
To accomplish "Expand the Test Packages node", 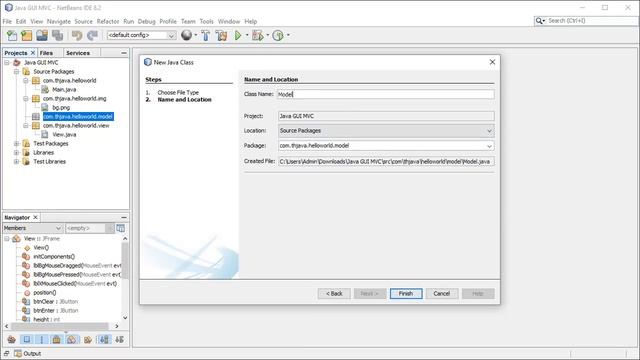I will pos(16,144).
